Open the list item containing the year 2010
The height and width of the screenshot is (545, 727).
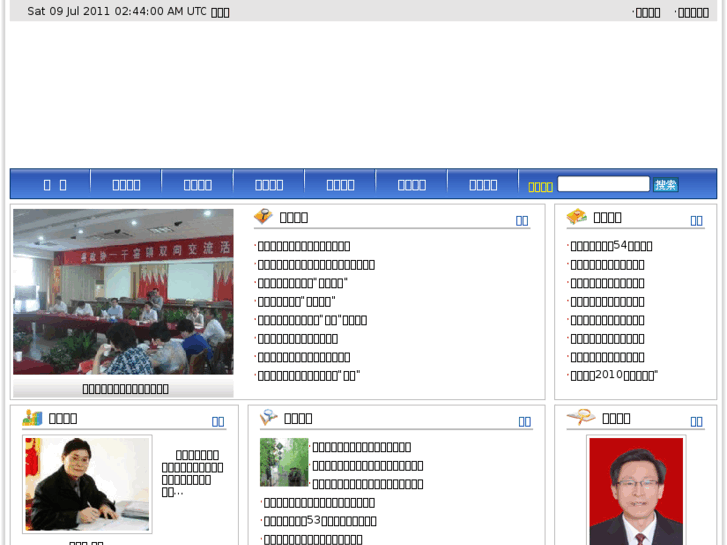(614, 375)
